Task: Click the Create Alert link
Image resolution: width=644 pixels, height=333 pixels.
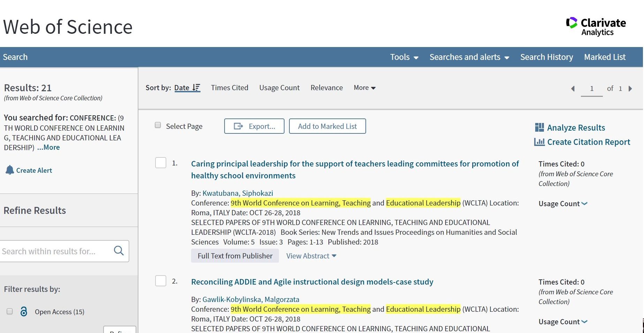Action: (34, 170)
